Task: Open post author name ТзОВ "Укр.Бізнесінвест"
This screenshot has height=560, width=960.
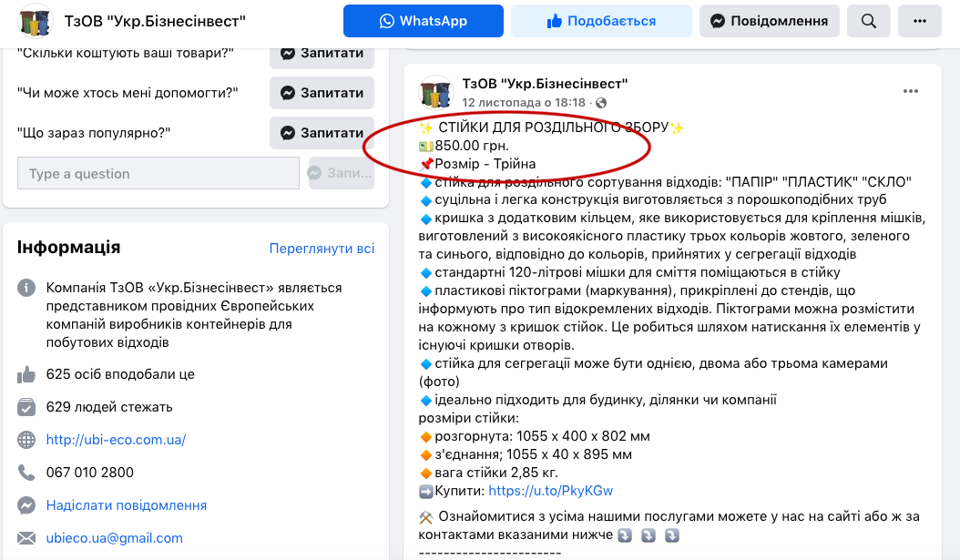Action: 545,84
